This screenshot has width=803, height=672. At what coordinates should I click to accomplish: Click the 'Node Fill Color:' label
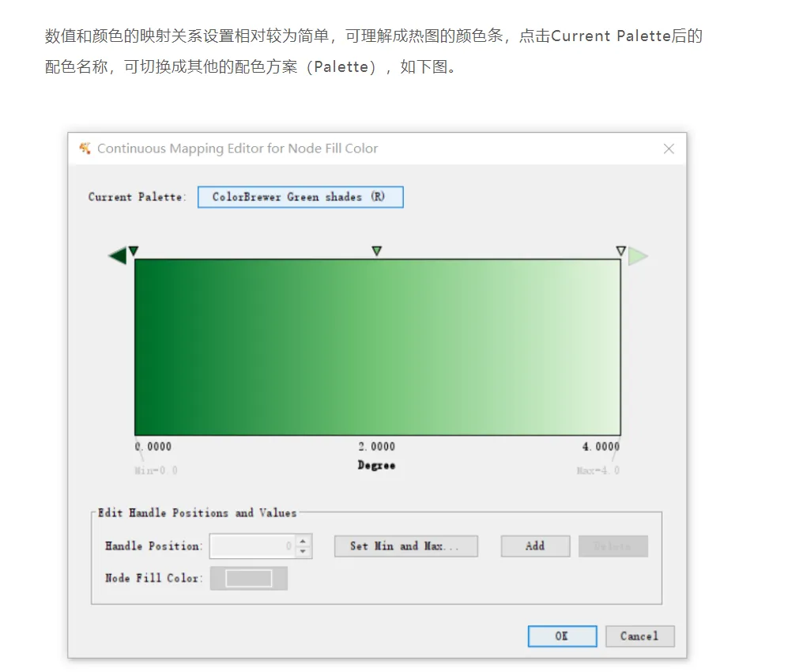154,578
